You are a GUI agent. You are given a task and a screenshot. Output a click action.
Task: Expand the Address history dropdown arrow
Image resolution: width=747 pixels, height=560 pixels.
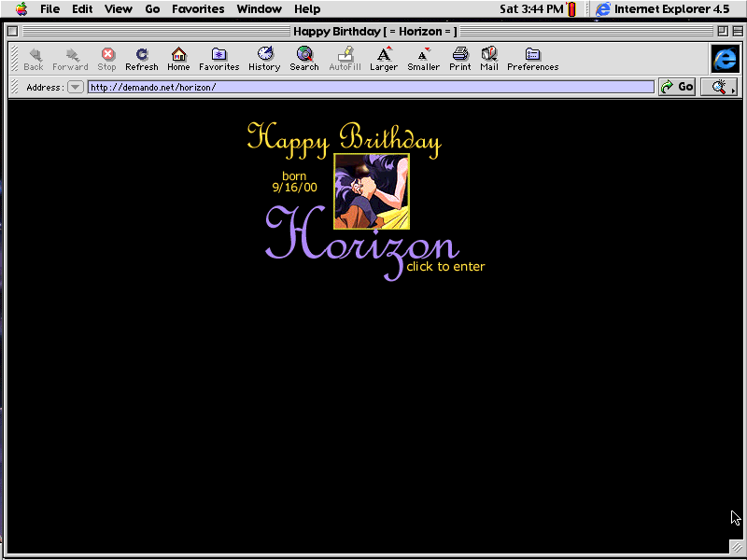(76, 87)
